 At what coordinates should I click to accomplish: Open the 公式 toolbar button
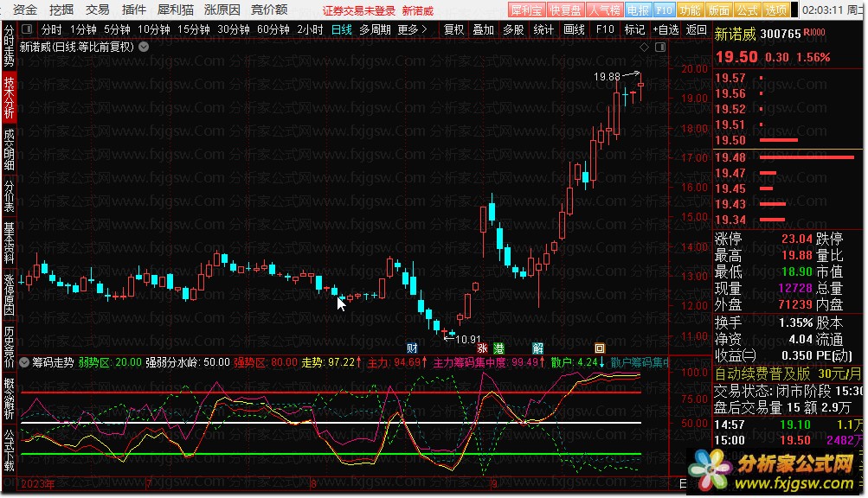tap(748, 10)
